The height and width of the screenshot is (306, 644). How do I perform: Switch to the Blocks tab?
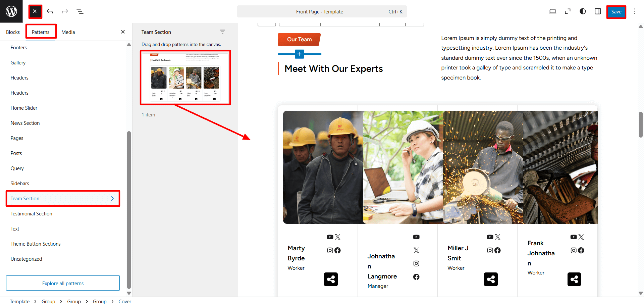13,32
